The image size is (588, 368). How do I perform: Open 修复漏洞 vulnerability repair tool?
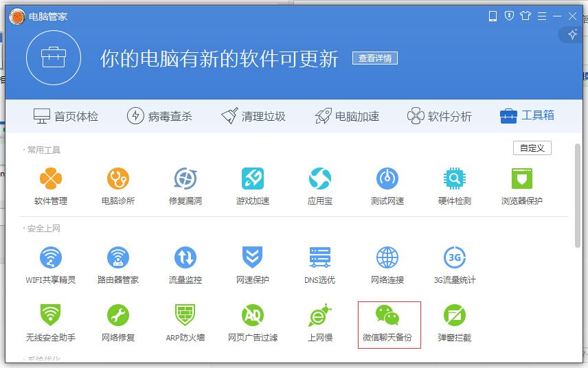[185, 186]
